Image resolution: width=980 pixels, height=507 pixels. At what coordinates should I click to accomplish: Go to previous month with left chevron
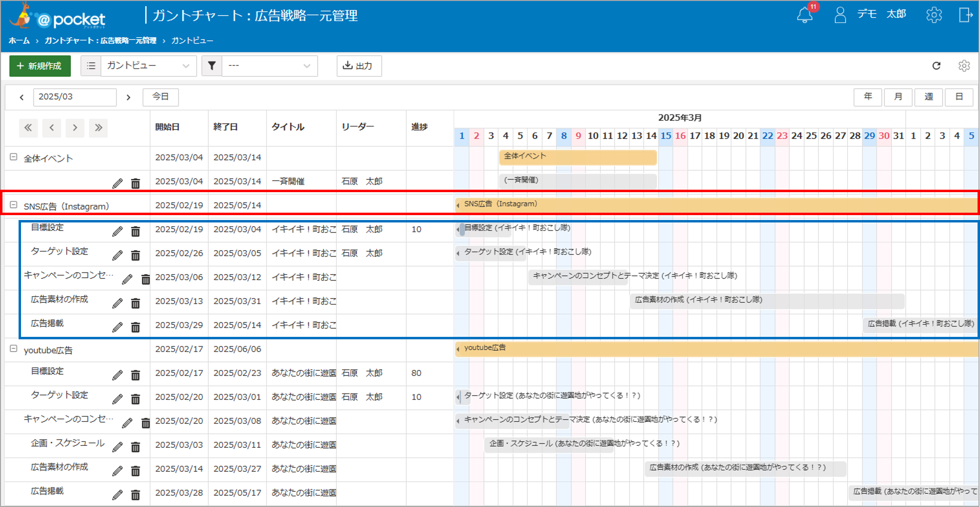[22, 97]
